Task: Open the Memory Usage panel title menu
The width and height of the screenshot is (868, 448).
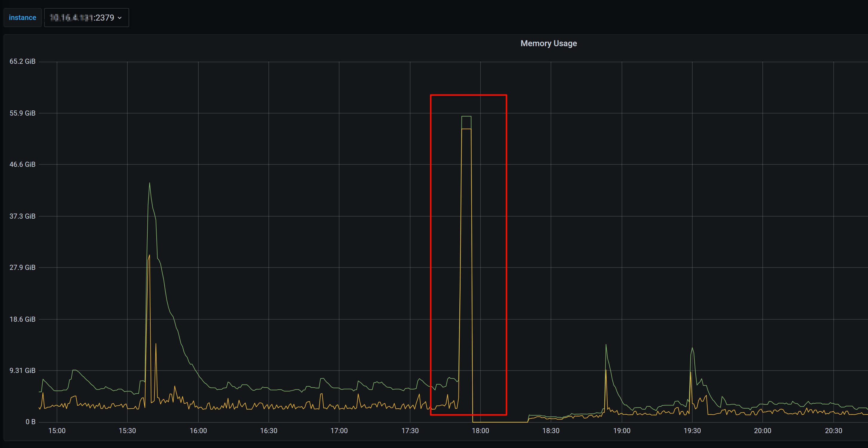Action: pos(548,43)
